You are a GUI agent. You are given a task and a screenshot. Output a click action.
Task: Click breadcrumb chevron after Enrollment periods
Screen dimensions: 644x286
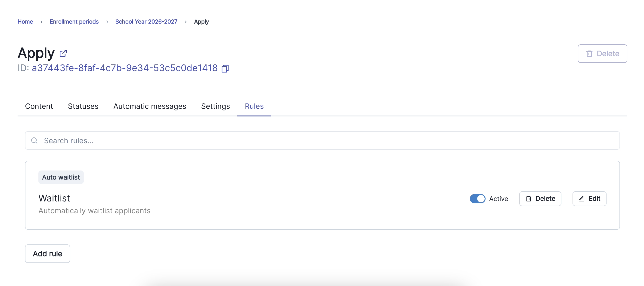tap(107, 22)
